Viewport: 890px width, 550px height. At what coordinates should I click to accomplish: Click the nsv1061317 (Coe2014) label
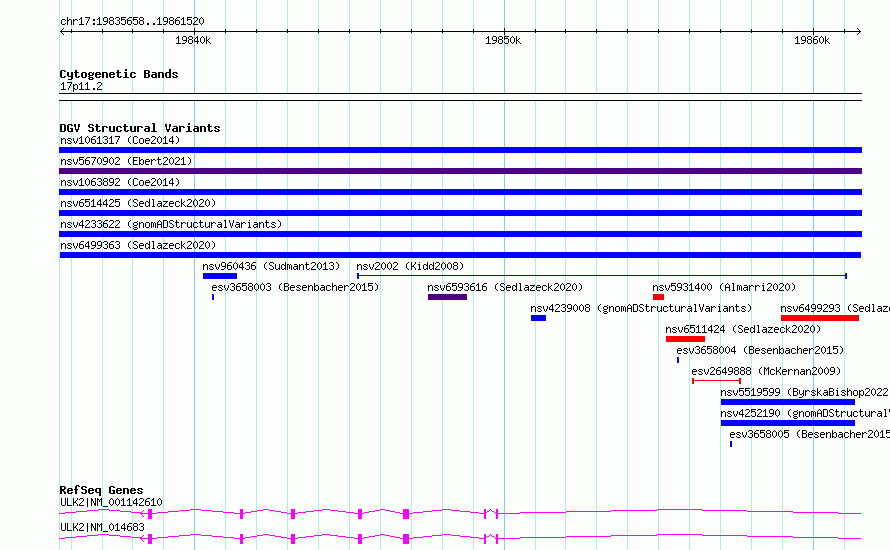pos(120,140)
